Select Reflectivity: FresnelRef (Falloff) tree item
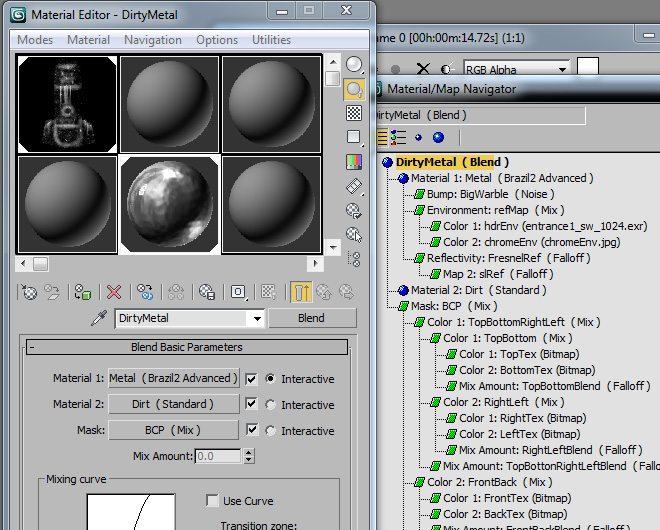 [x=508, y=258]
